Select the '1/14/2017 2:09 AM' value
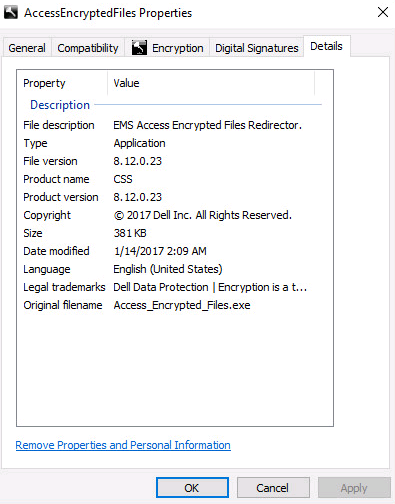The width and height of the screenshot is (395, 504). tap(160, 251)
